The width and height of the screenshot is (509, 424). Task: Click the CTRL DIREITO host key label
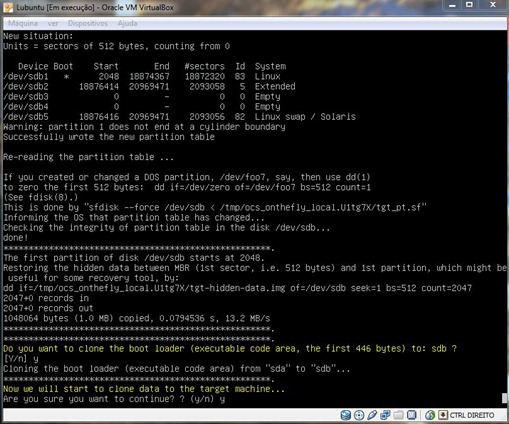(472, 415)
